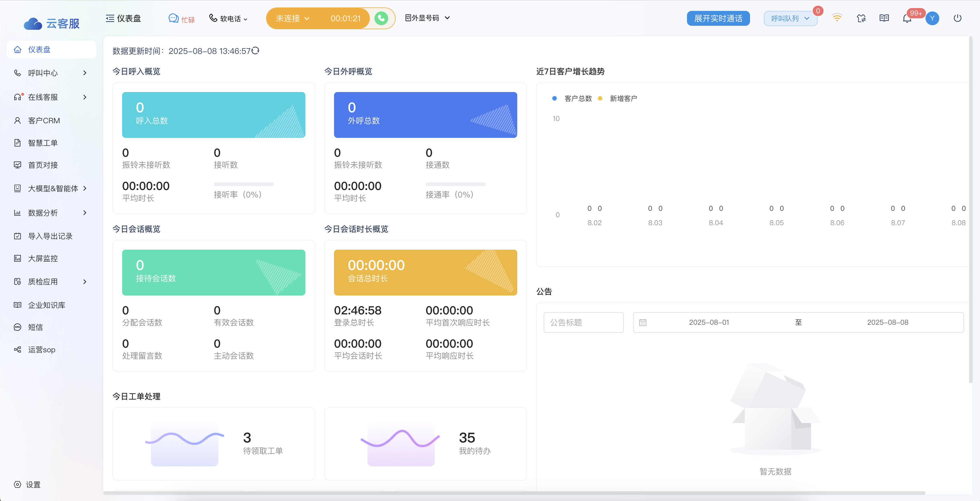
Task: Click end date 2025-08-08 field
Action: click(x=888, y=322)
